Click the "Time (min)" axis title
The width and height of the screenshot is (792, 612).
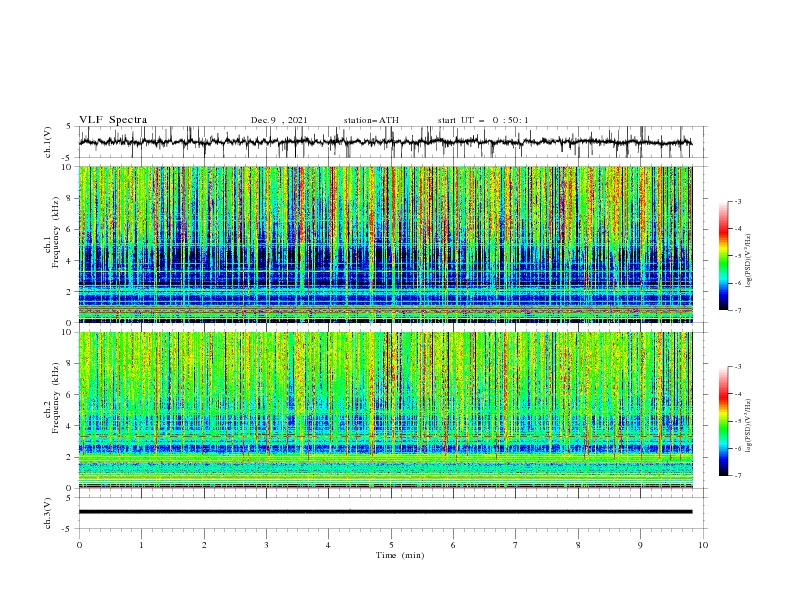[400, 555]
